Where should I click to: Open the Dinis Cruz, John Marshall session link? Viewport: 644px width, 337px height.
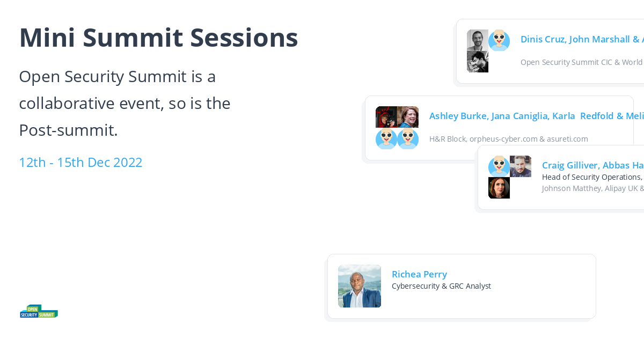point(582,39)
